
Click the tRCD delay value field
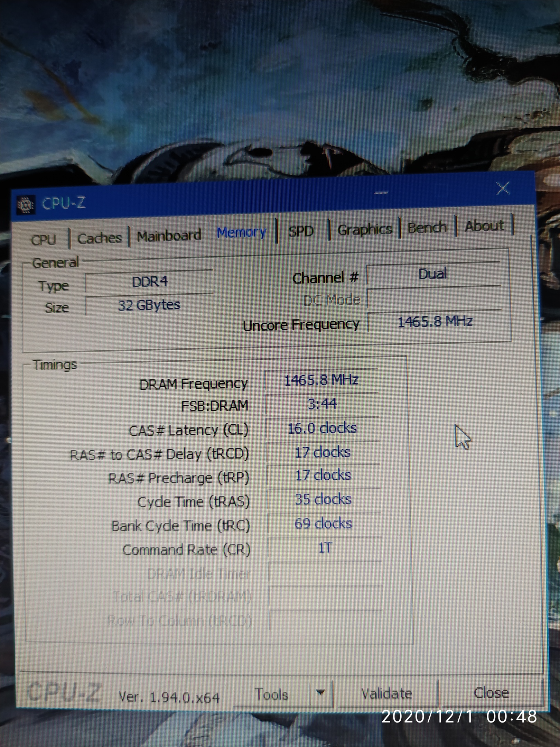[323, 452]
